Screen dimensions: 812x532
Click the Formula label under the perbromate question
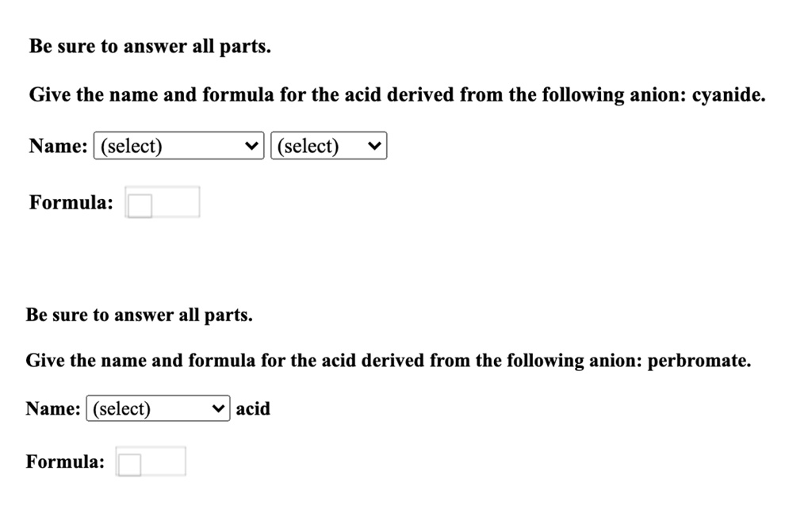pos(67,461)
